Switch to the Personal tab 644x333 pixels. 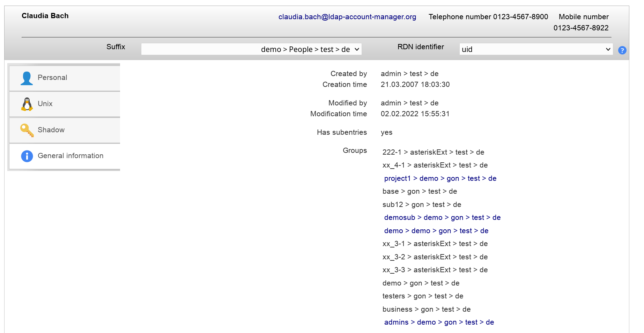52,78
